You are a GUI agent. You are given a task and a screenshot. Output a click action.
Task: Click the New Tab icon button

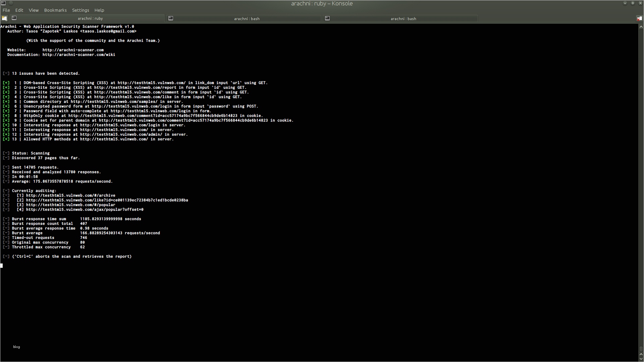tap(4, 18)
